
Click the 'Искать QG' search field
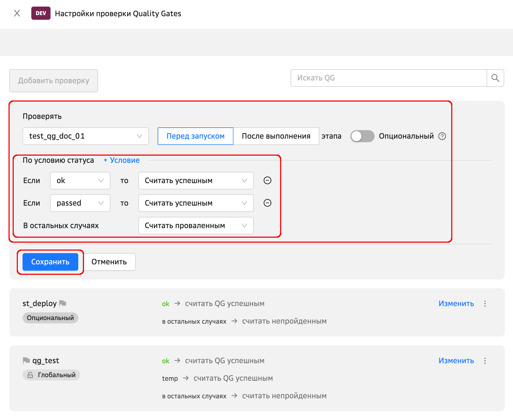coord(388,78)
